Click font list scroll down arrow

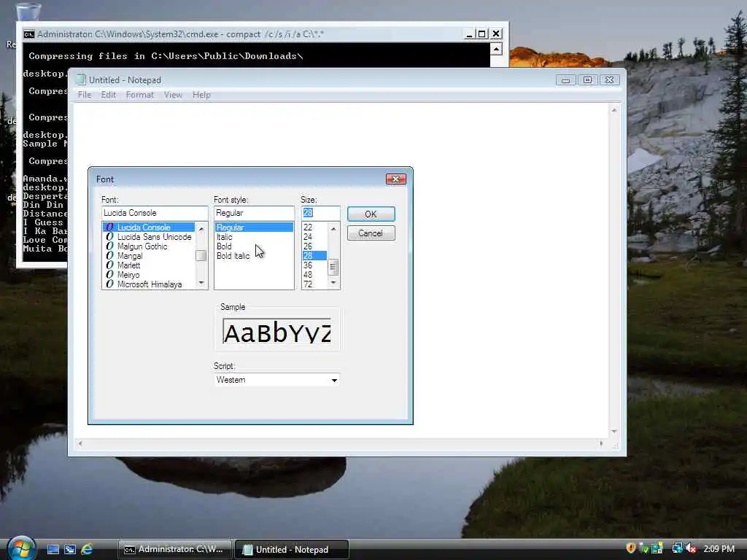(201, 283)
